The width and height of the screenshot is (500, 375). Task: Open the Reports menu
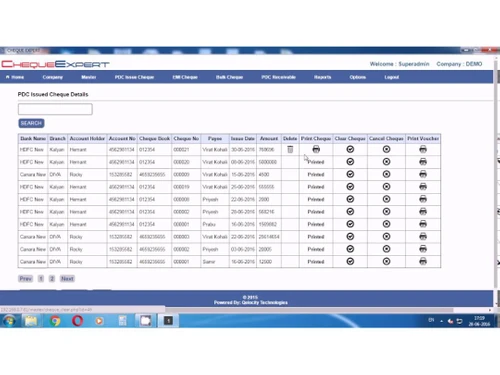322,77
